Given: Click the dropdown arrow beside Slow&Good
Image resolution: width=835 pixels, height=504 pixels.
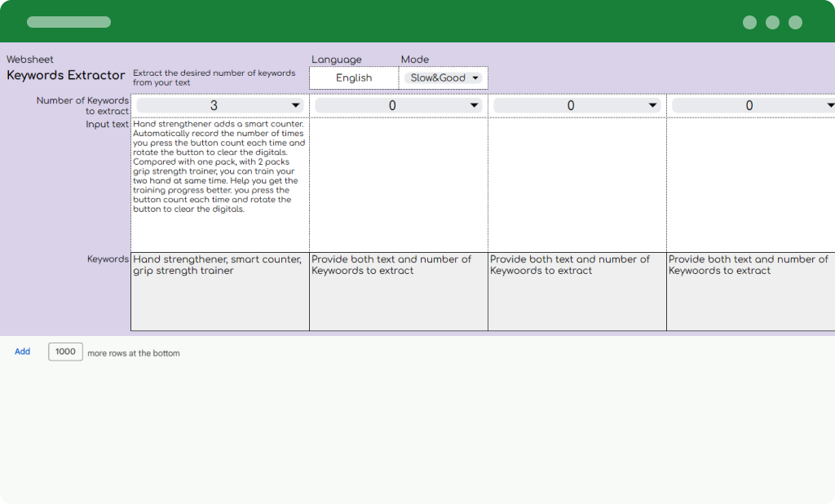Looking at the screenshot, I should (x=475, y=77).
